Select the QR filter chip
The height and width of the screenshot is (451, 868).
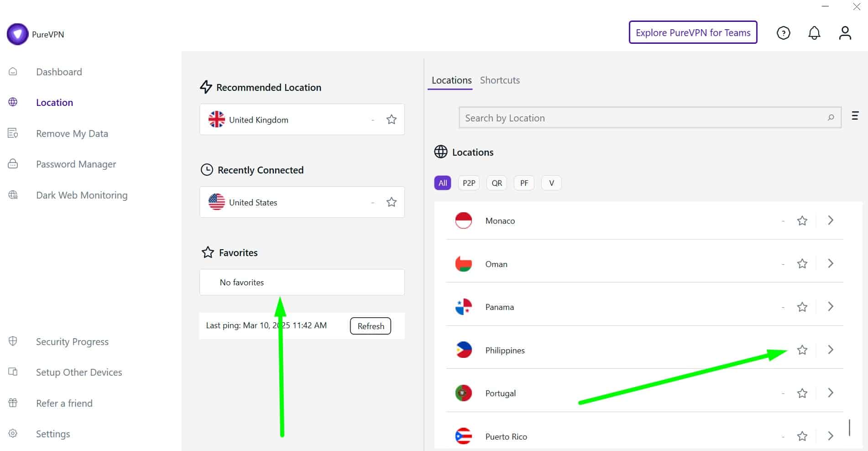coord(497,183)
